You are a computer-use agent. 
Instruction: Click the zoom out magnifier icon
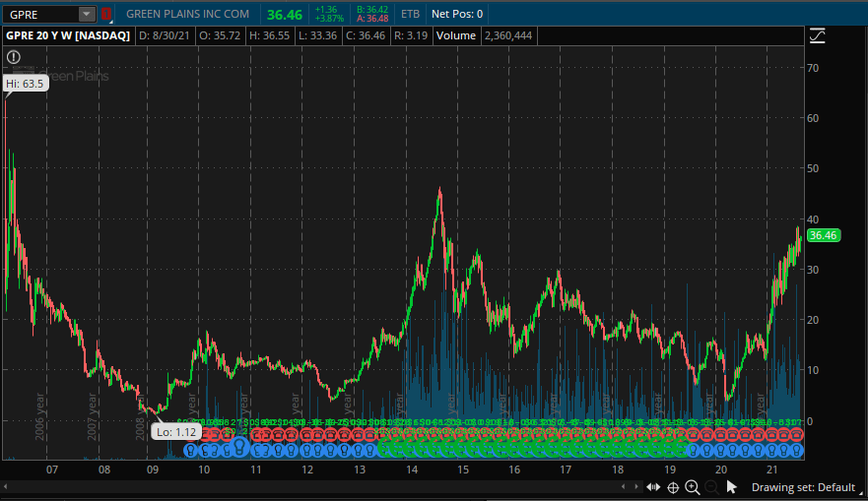712,487
